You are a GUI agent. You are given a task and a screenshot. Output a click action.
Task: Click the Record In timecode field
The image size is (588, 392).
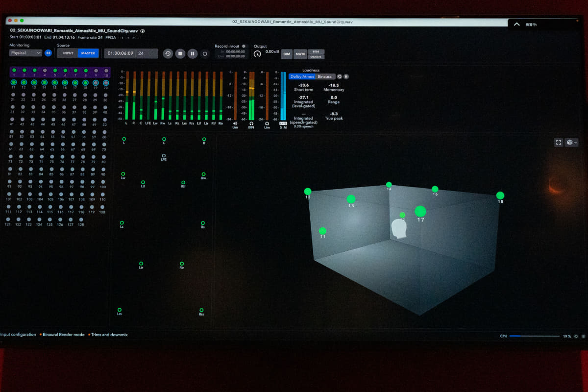point(235,51)
